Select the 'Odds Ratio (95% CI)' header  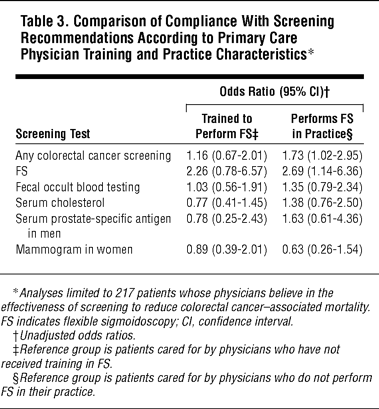tap(274, 91)
